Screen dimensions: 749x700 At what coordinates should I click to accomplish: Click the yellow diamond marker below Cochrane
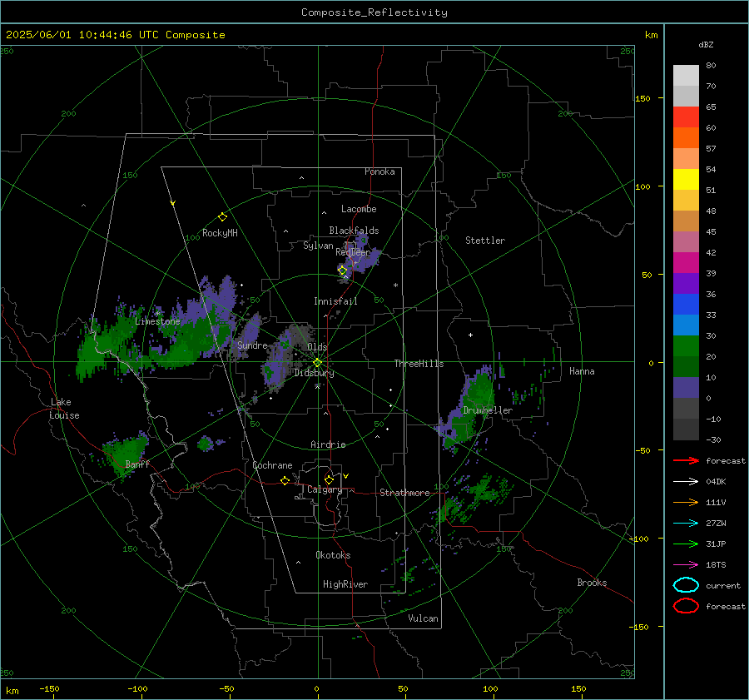(x=285, y=480)
